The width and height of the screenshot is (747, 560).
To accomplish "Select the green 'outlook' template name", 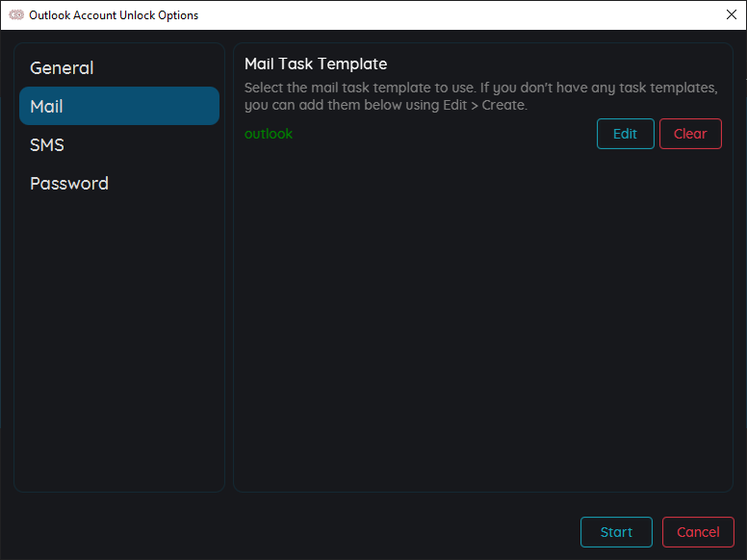I will [x=269, y=134].
